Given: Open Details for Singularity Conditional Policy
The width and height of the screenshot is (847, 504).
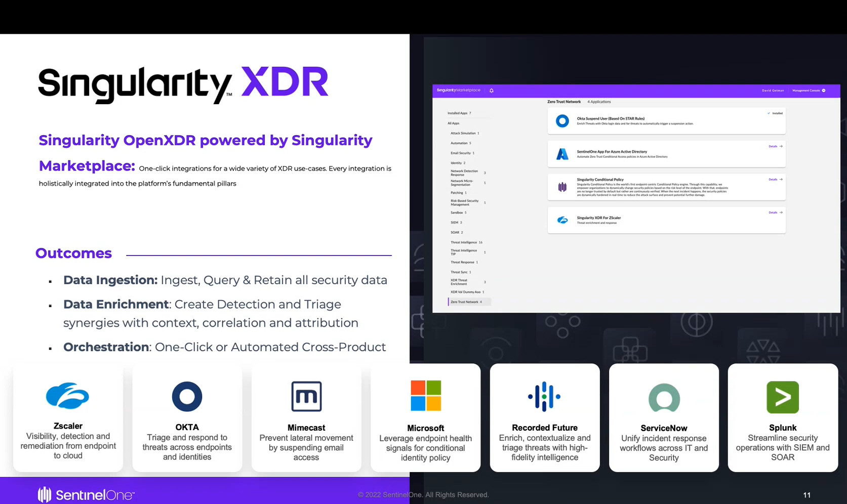Looking at the screenshot, I should tap(775, 179).
